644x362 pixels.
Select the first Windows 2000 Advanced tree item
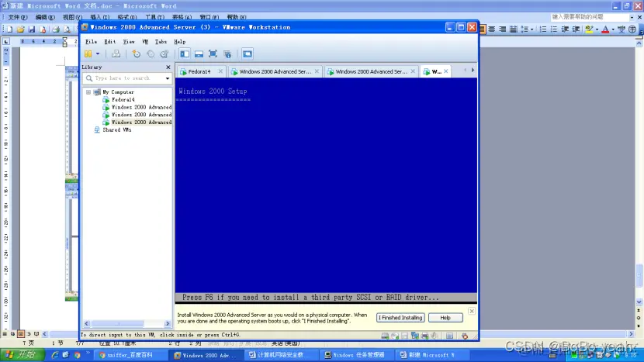coord(141,107)
